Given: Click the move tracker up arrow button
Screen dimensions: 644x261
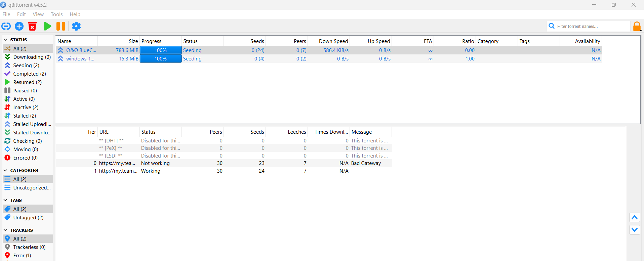Looking at the screenshot, I should pyautogui.click(x=635, y=218).
